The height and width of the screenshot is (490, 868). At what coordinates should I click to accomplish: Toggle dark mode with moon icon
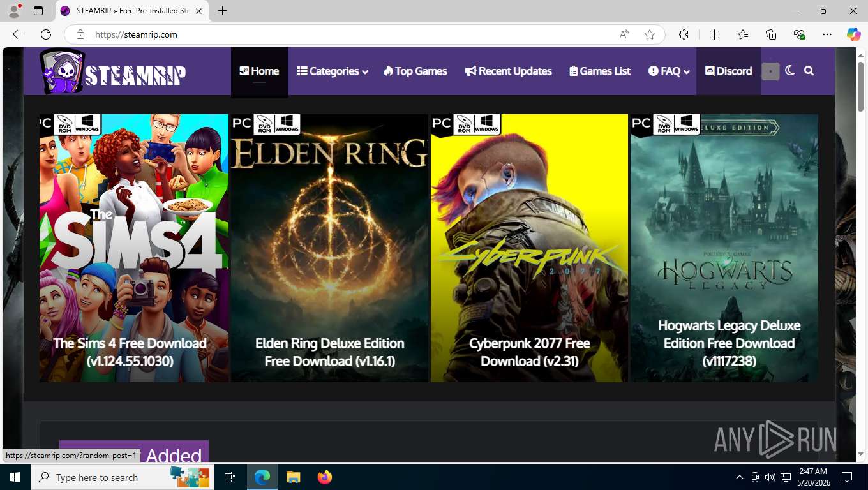click(x=790, y=71)
